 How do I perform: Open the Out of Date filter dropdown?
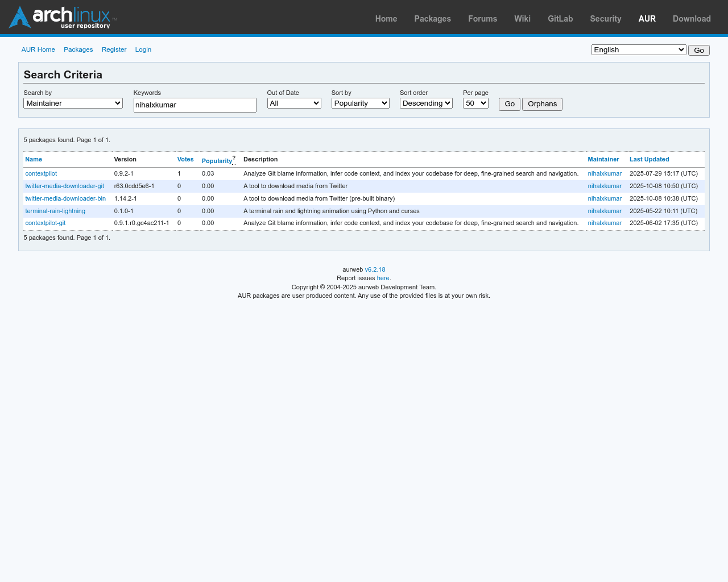click(x=294, y=103)
